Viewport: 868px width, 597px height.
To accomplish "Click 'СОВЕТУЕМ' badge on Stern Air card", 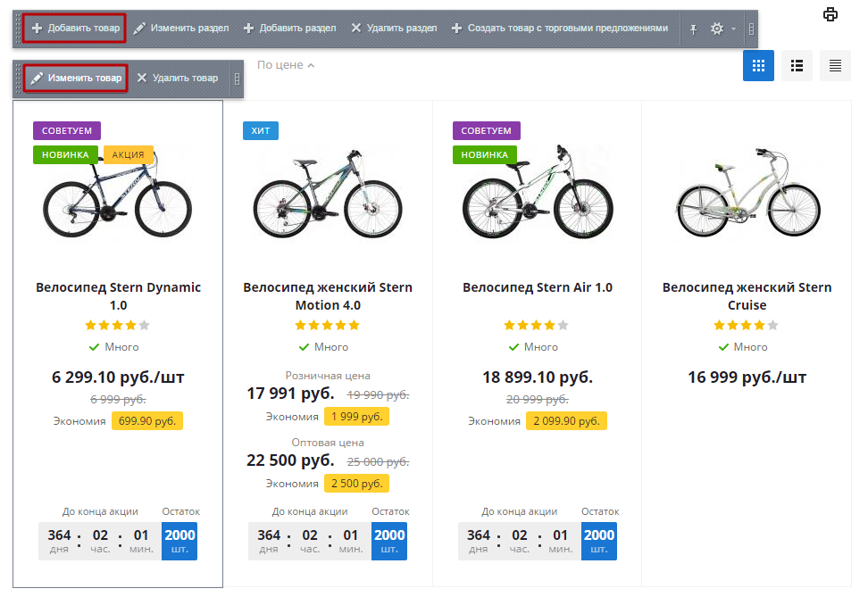I will pos(486,130).
